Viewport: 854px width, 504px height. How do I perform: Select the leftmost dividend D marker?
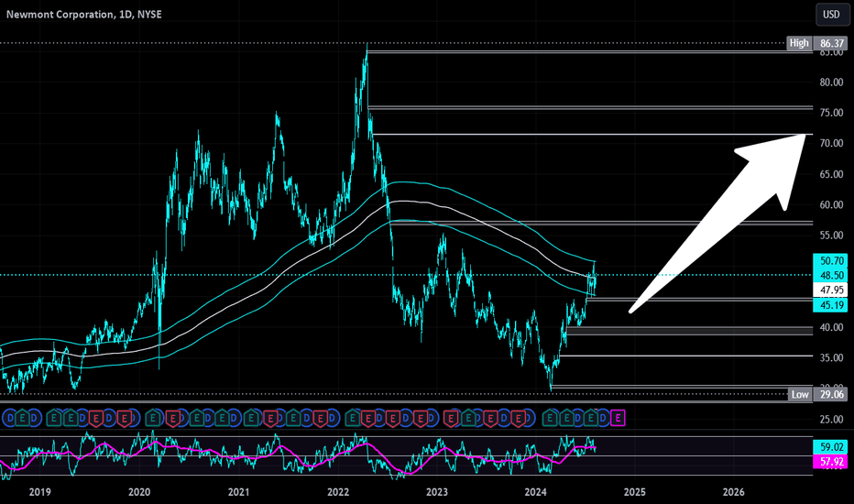coord(10,419)
